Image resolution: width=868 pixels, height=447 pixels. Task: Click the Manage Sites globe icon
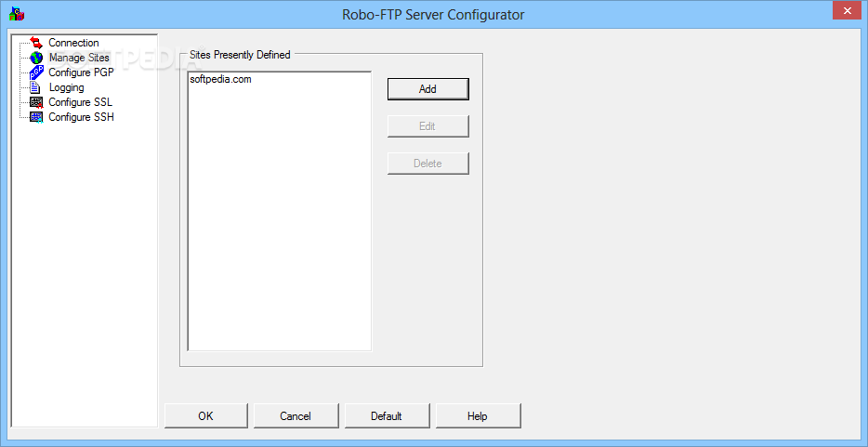[36, 58]
